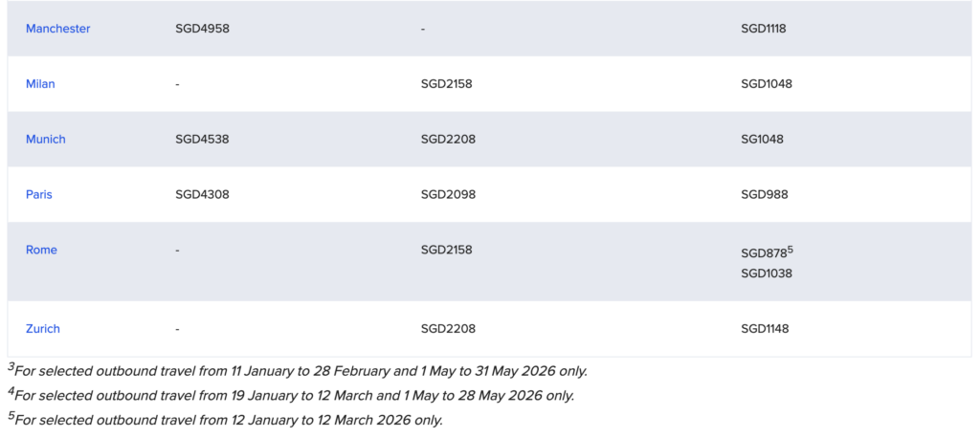Select the SGD988 fare for Paris
This screenshot has height=438, width=980.
(763, 195)
